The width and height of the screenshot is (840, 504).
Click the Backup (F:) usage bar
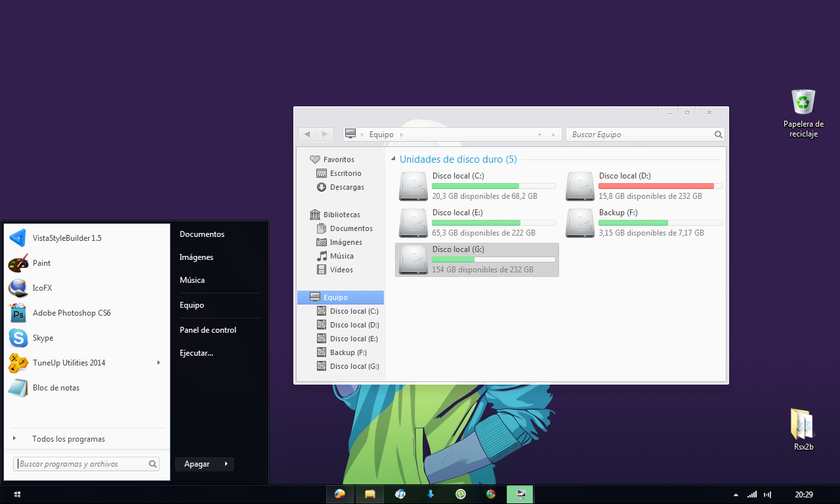(x=660, y=223)
